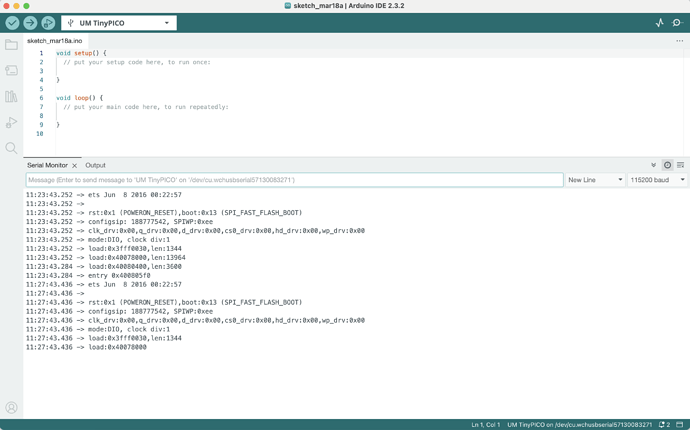The width and height of the screenshot is (690, 430).
Task: Open the board selector UM TinyPICO dropdown
Action: (x=119, y=23)
